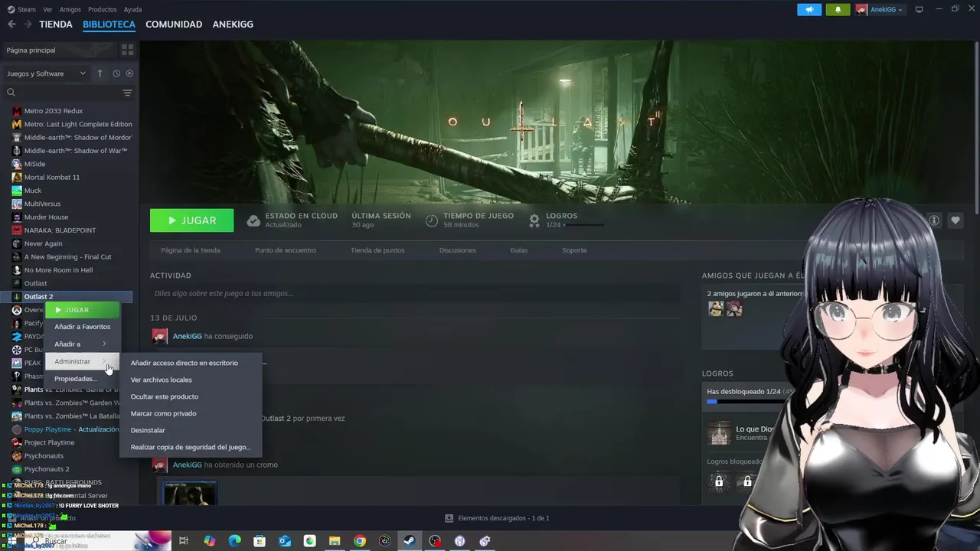Click the library search field

[61, 93]
